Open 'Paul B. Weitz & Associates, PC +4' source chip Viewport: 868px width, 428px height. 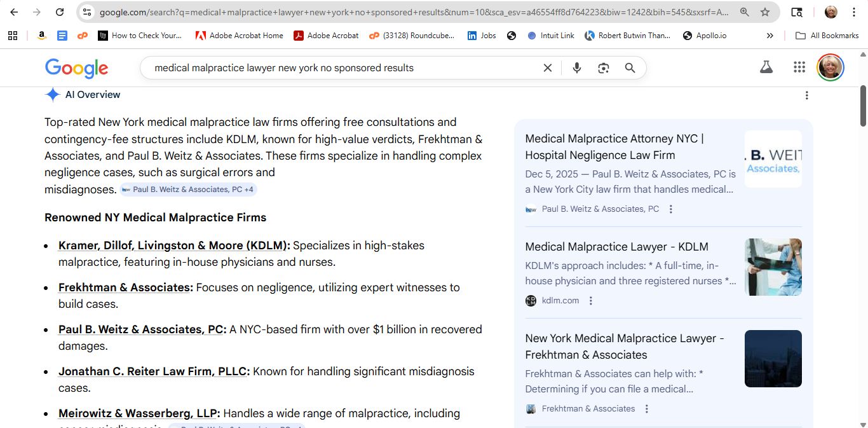[x=188, y=190]
